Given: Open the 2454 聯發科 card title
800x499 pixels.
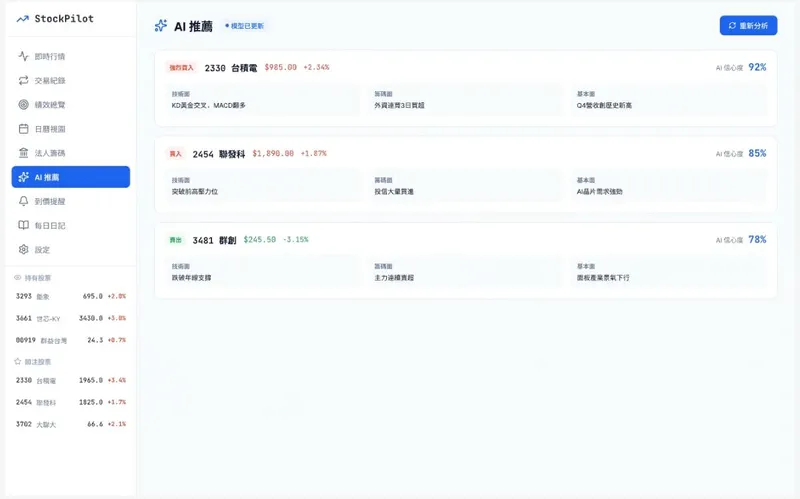Looking at the screenshot, I should tap(219, 154).
